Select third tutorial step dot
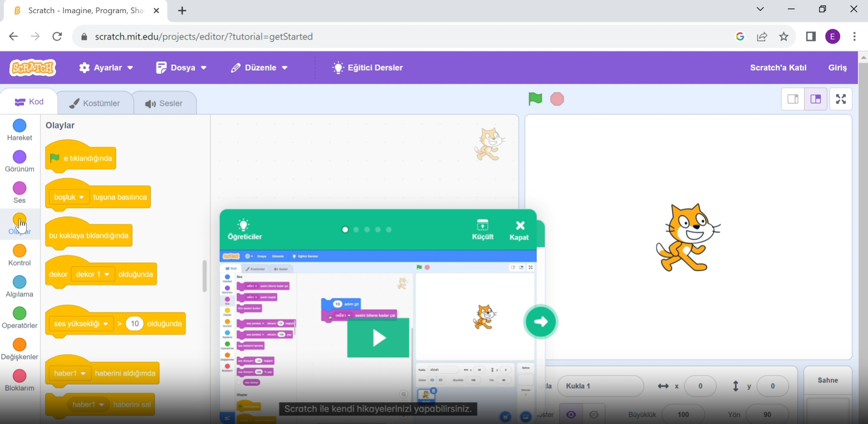The image size is (868, 424). (367, 230)
